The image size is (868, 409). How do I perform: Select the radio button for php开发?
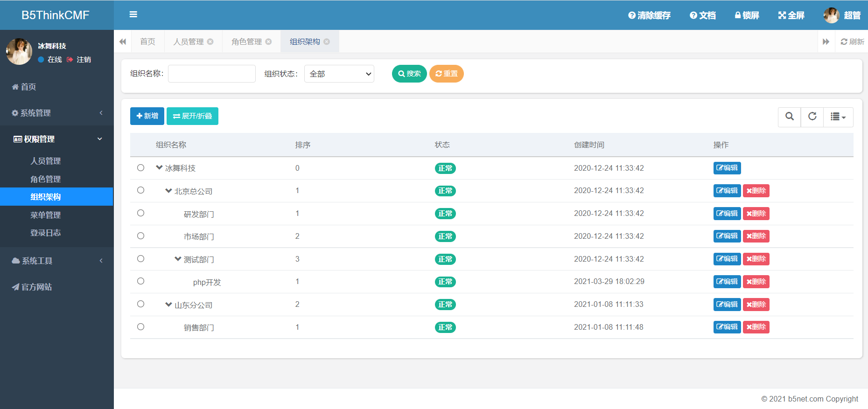(140, 281)
